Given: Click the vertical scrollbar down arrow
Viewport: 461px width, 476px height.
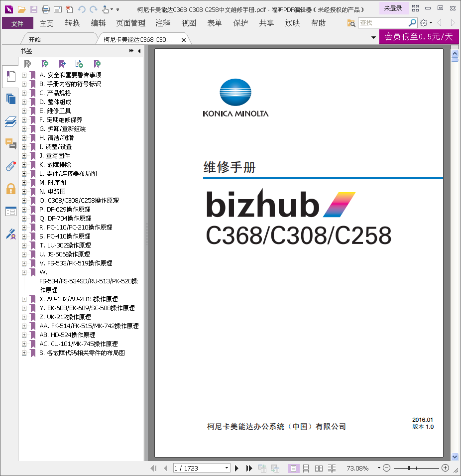Looking at the screenshot, I should click(455, 457).
